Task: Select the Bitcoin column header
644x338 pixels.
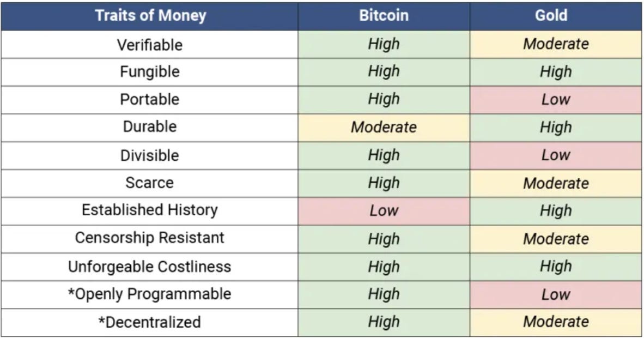Action: (384, 16)
